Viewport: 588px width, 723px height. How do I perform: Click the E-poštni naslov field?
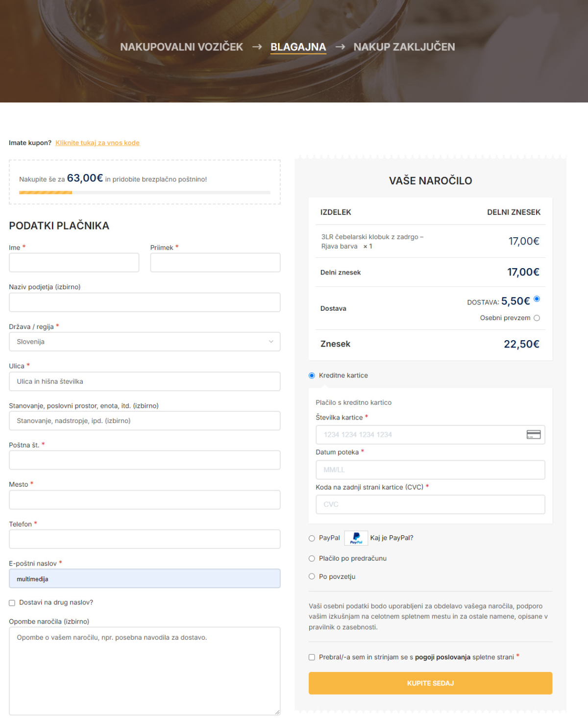[x=145, y=579]
